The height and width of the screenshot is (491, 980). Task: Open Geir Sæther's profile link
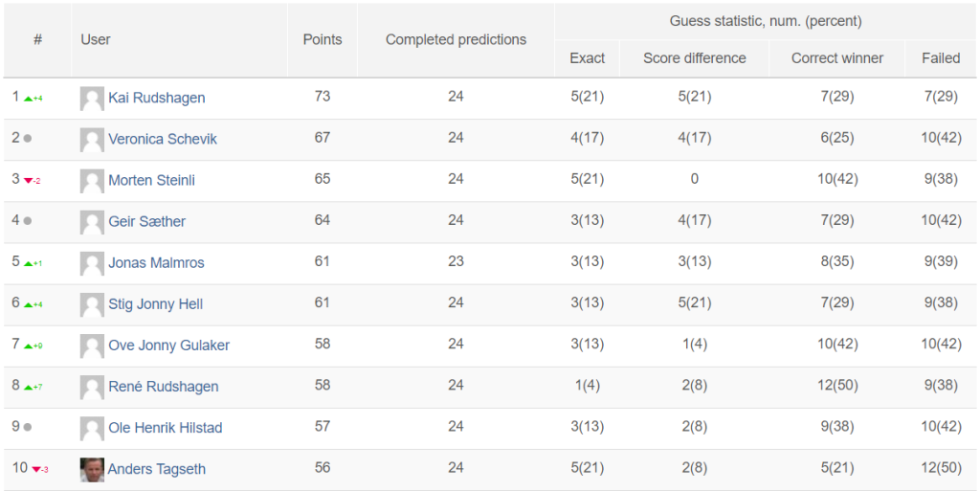tap(146, 221)
